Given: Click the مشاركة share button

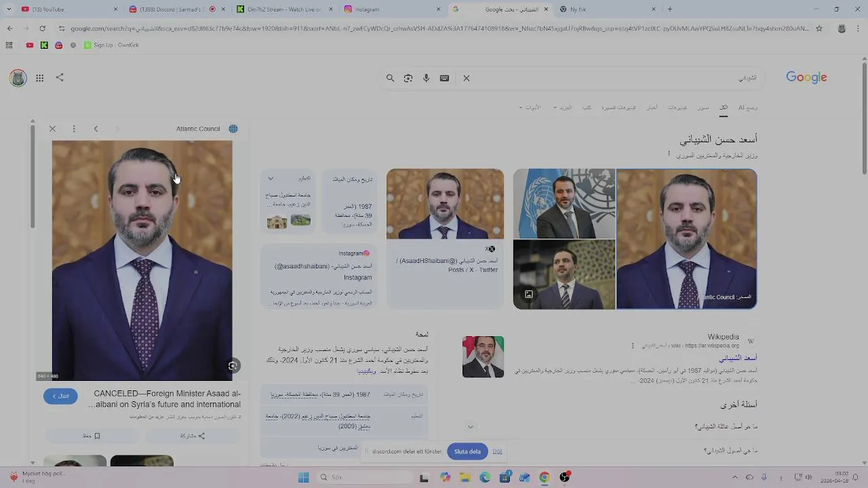Looking at the screenshot, I should click(193, 436).
